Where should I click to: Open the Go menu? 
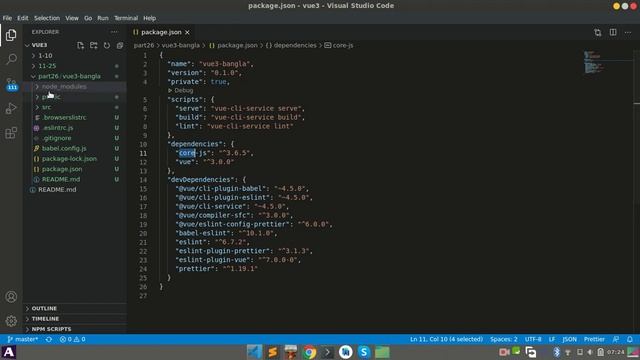[88, 18]
